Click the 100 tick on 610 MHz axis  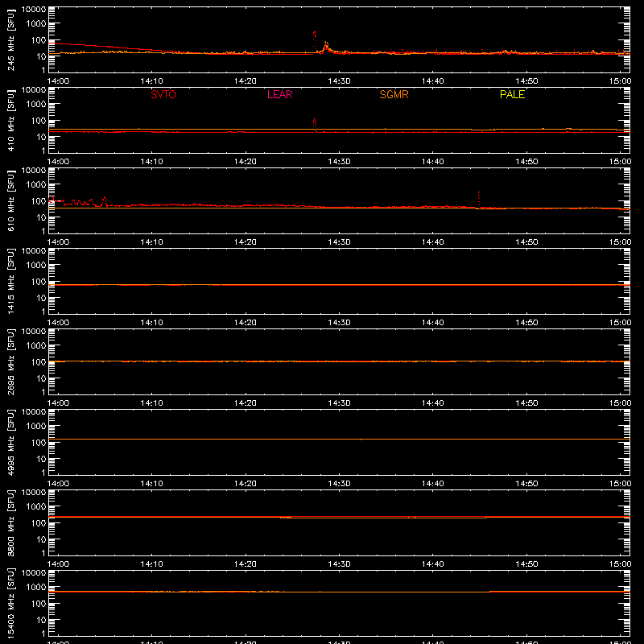coord(39,201)
